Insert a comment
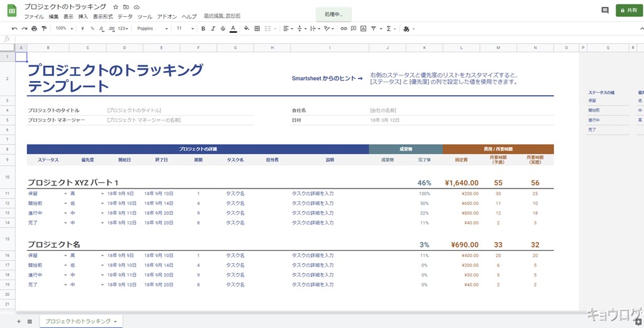The image size is (644, 328). 353,29
